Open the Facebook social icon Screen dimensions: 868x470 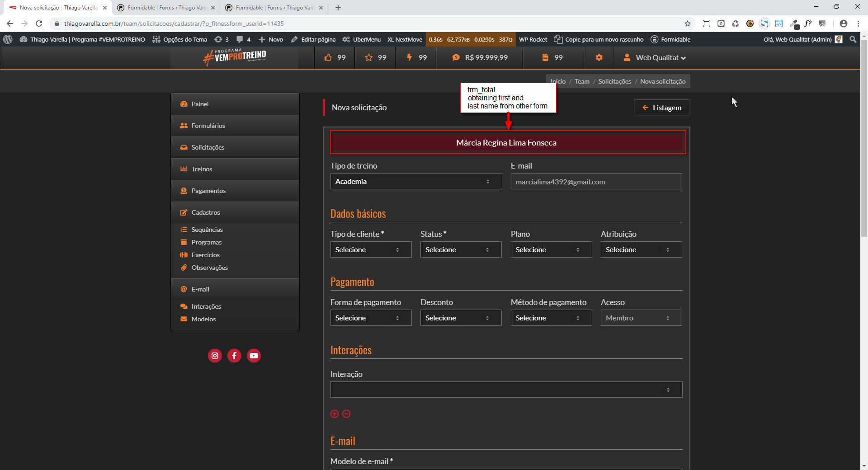pos(234,356)
